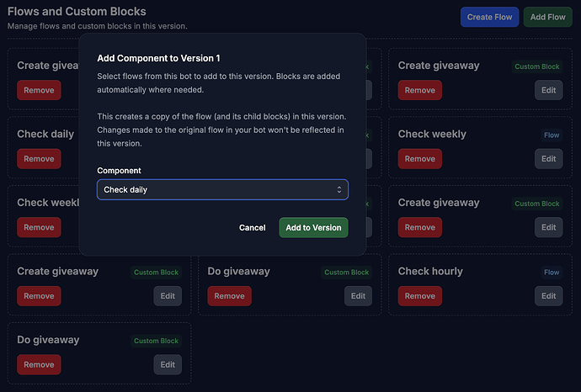Click Custom Block badge on bottom-row Do giveaway
The width and height of the screenshot is (581, 392).
point(156,341)
